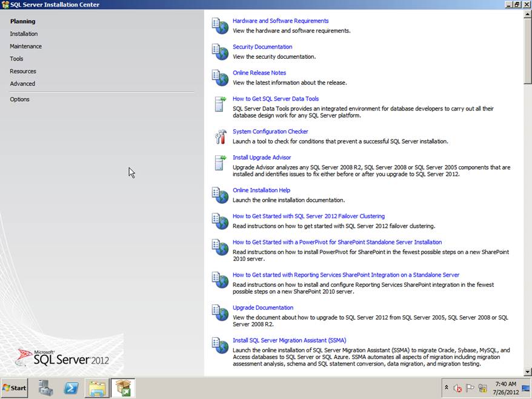Click the globe icon beside Hardware and Software Requirements
Image resolution: width=532 pixels, height=399 pixels.
pos(220,26)
